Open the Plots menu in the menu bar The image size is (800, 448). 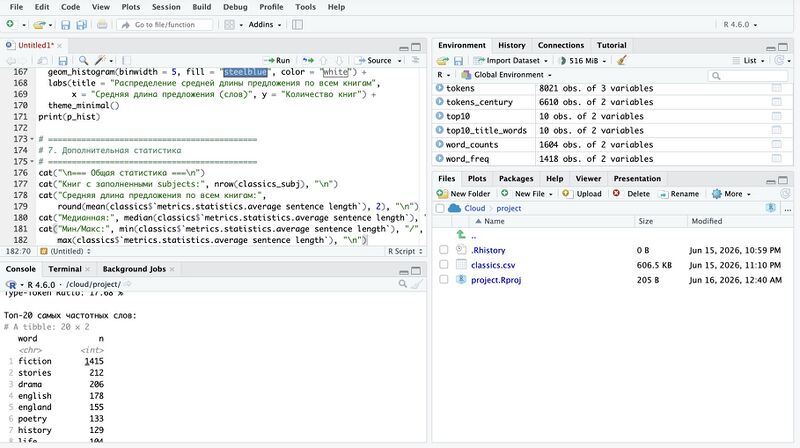click(131, 7)
